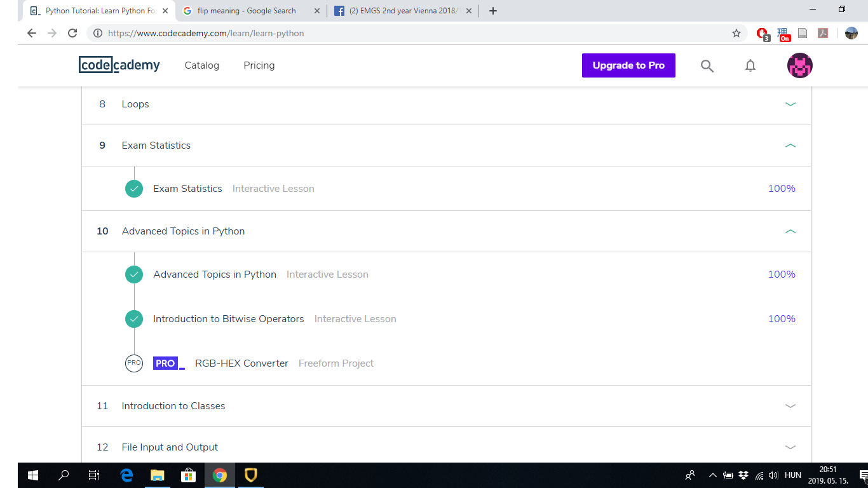Open the AdBlock extension icon

[x=763, y=34]
